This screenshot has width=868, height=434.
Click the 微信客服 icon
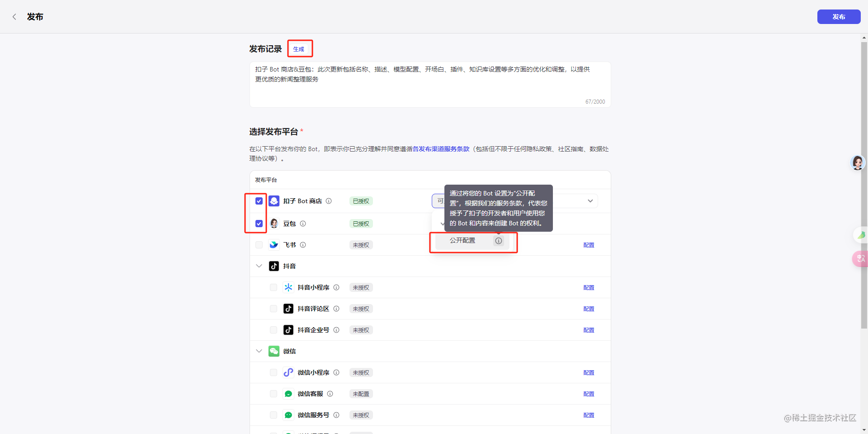[288, 394]
